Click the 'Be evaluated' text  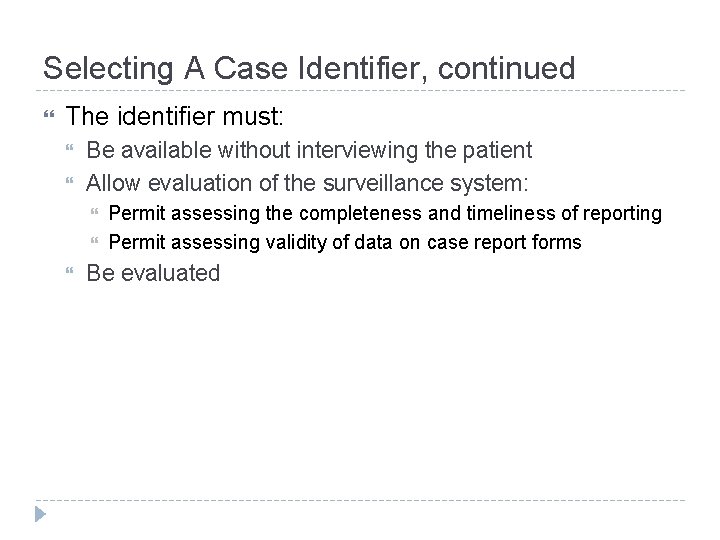point(153,273)
